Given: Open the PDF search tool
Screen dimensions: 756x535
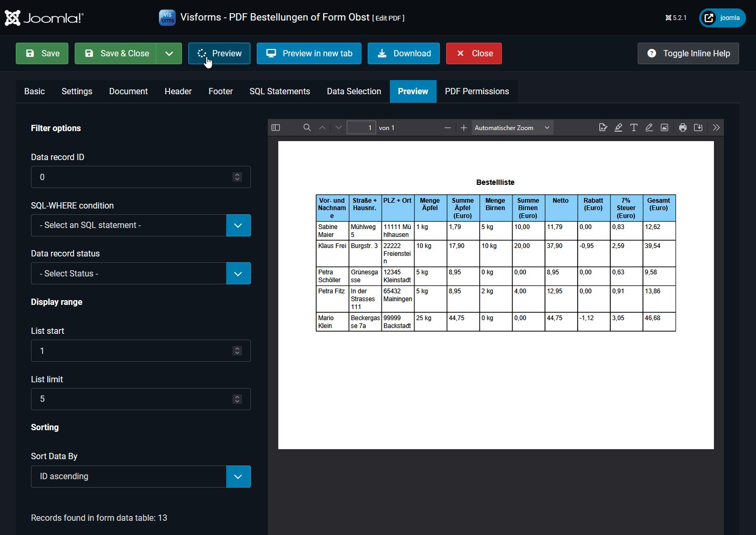Looking at the screenshot, I should (x=307, y=127).
